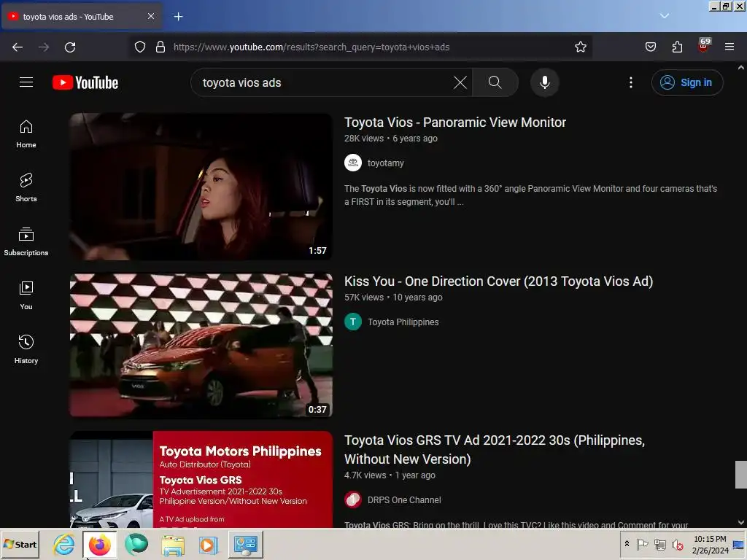Click the Toyota Philippines T avatar

coord(353,322)
